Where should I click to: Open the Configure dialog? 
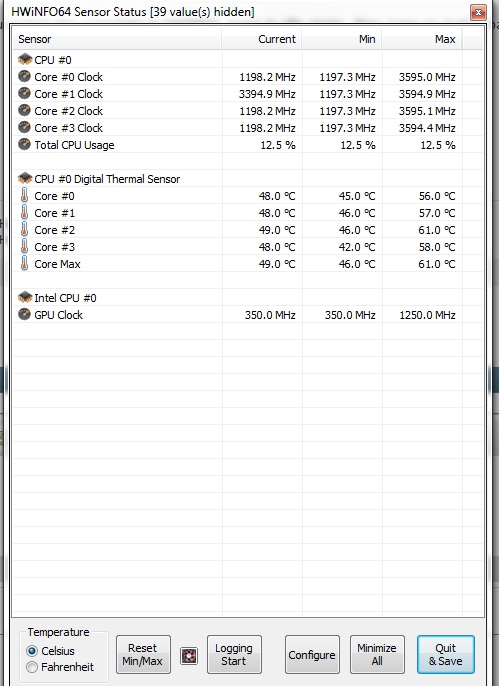tap(312, 654)
